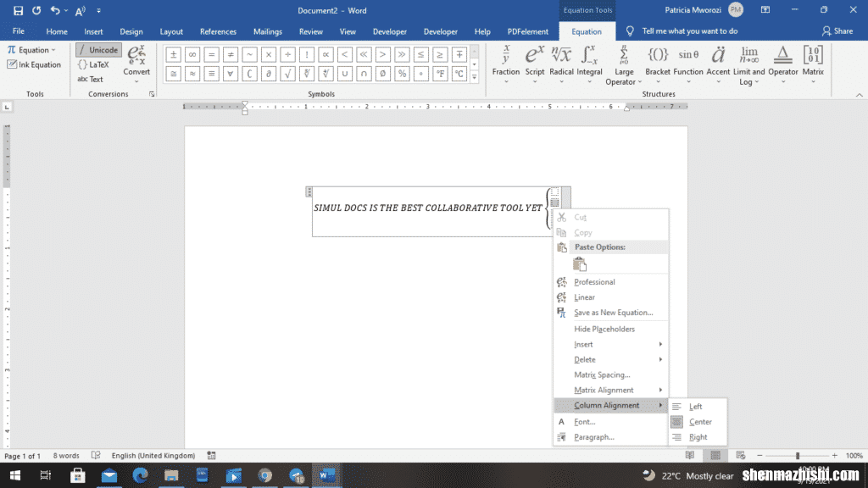Set column alignment to Left

[698, 406]
